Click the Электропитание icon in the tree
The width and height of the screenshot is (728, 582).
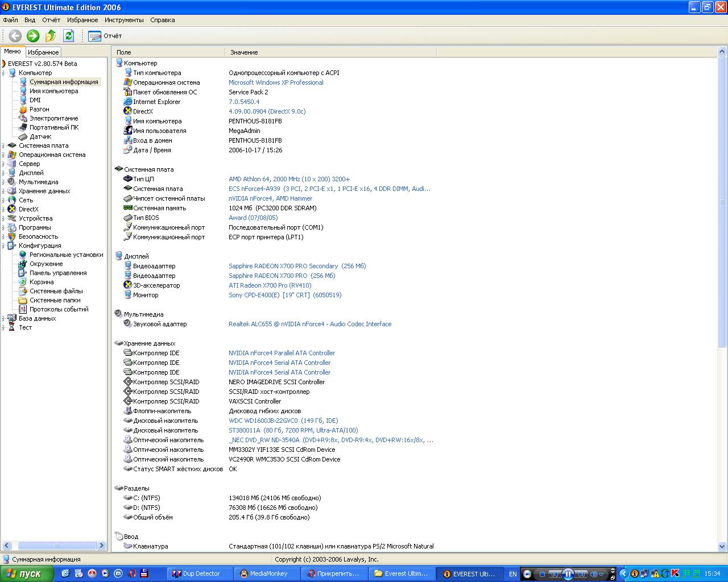(23, 118)
